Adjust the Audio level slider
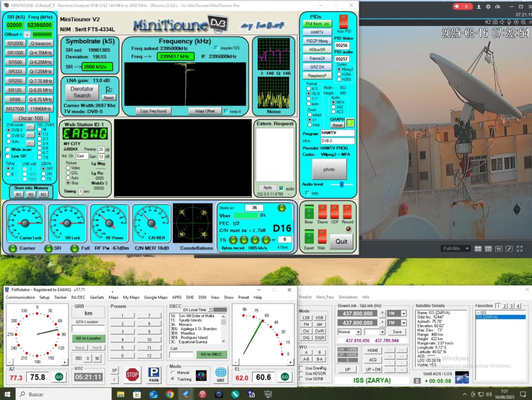 [341, 184]
